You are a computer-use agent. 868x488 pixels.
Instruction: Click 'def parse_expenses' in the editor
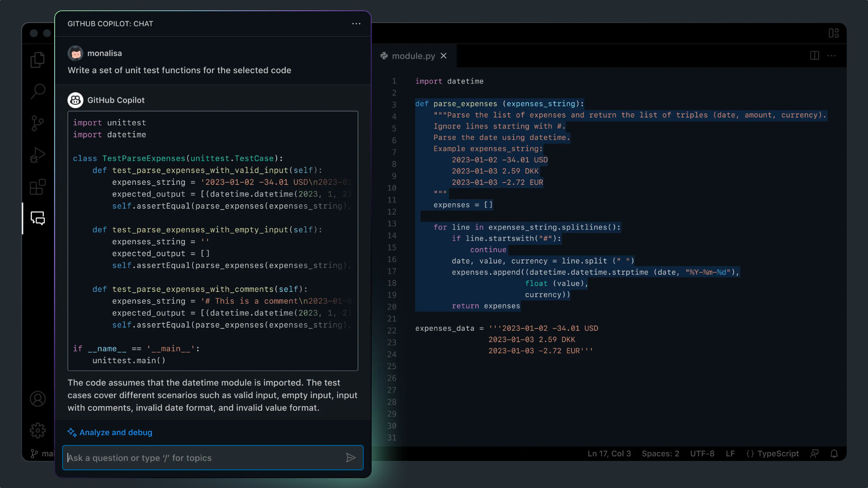[x=456, y=104]
